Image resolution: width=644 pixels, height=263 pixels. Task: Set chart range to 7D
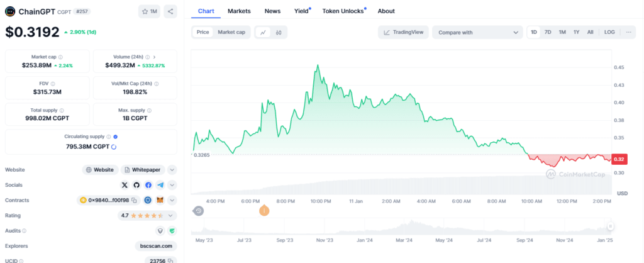[548, 32]
